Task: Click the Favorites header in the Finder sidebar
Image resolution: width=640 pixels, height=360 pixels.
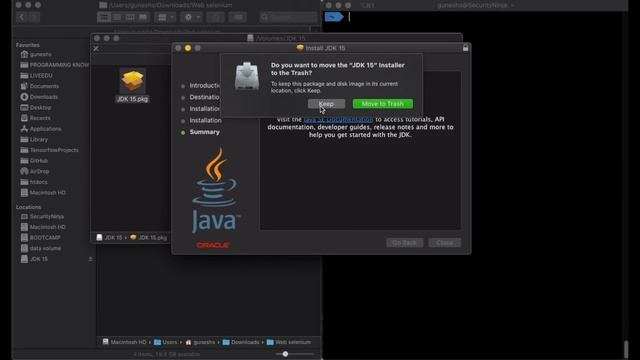Action: (x=28, y=45)
